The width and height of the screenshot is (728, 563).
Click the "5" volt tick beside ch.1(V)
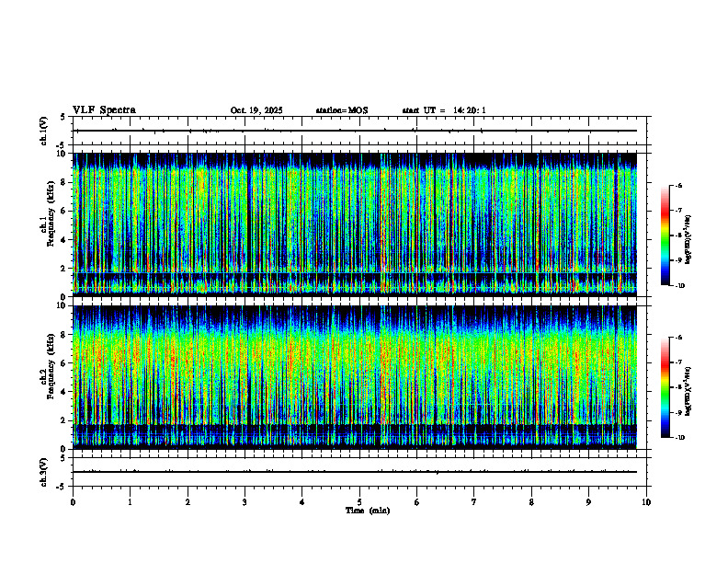tap(63, 117)
